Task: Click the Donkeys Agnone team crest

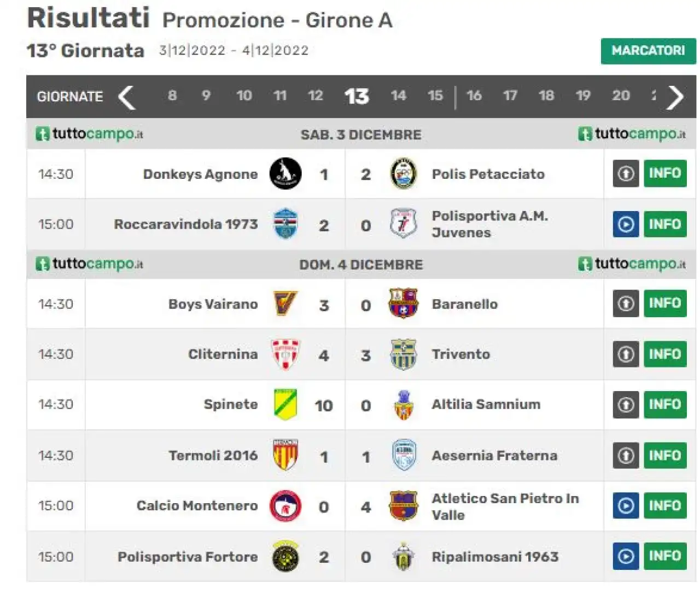Action: click(285, 174)
